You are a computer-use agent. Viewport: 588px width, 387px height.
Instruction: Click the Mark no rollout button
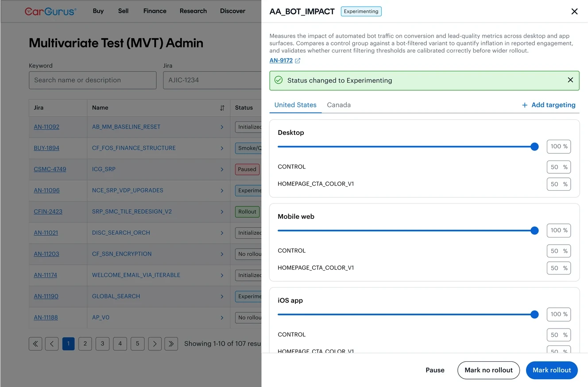point(488,370)
